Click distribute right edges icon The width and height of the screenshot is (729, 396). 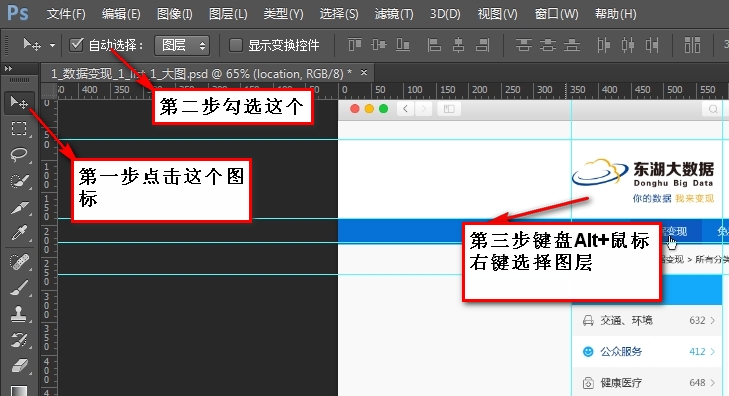click(652, 45)
